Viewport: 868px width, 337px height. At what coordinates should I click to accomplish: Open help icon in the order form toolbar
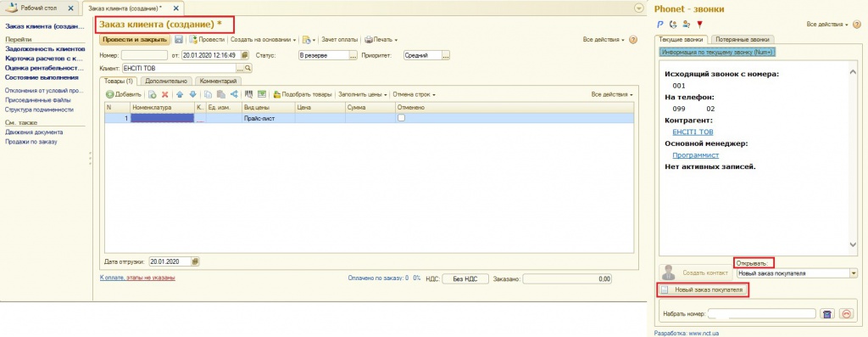[x=633, y=40]
